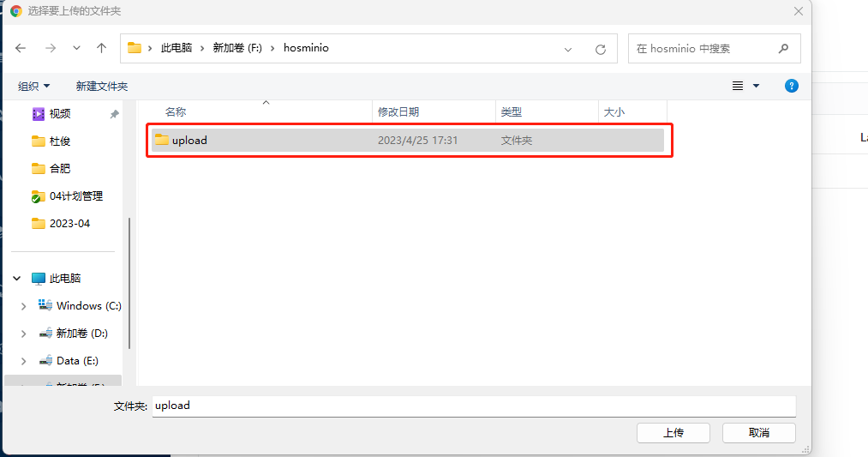This screenshot has width=868, height=457.
Task: Click the Up one level arrow
Action: (x=101, y=49)
